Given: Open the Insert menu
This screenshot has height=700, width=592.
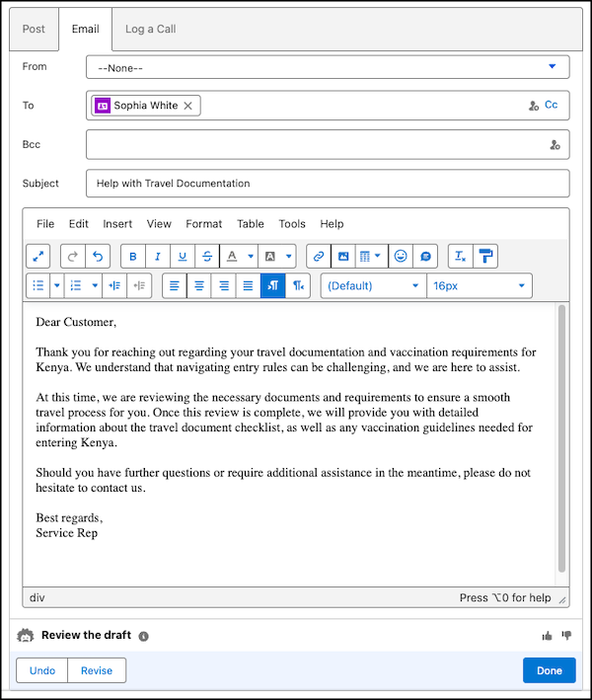Looking at the screenshot, I should pyautogui.click(x=117, y=224).
